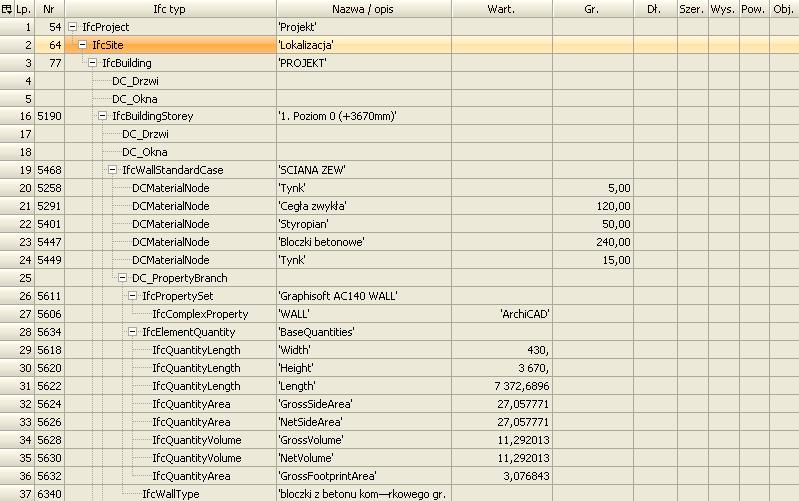Click the Dł. column header
The image size is (799, 501).
tap(655, 9)
